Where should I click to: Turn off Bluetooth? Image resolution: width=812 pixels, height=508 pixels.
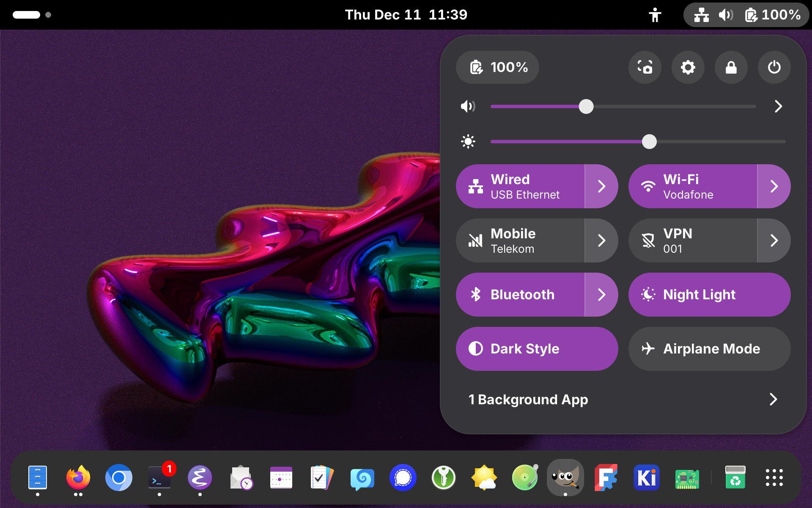(520, 295)
